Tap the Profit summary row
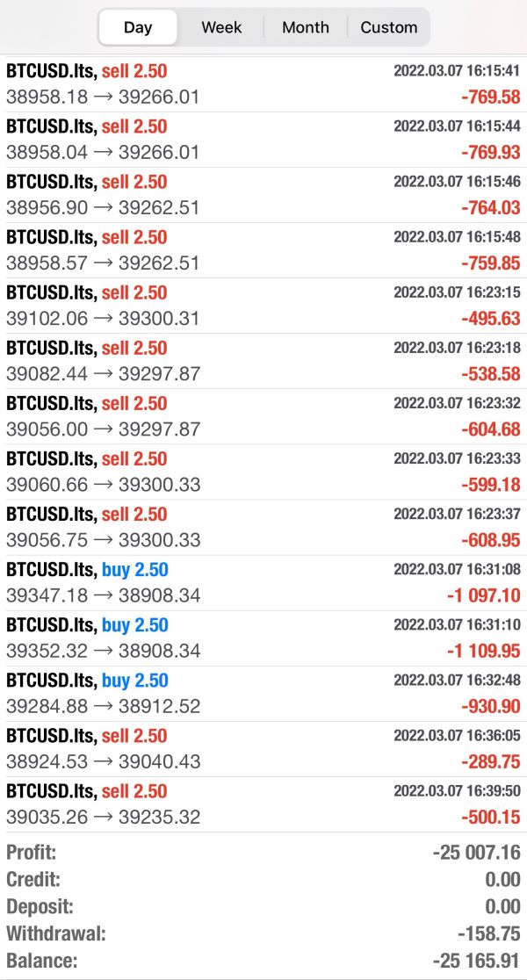Image resolution: width=527 pixels, height=980 pixels. pos(263,852)
